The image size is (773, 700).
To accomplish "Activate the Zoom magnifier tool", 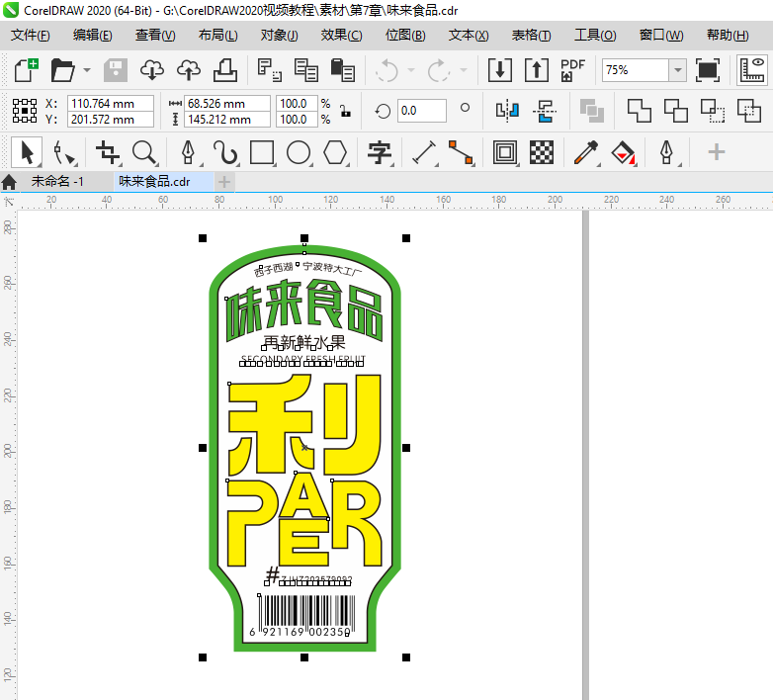I will [145, 152].
